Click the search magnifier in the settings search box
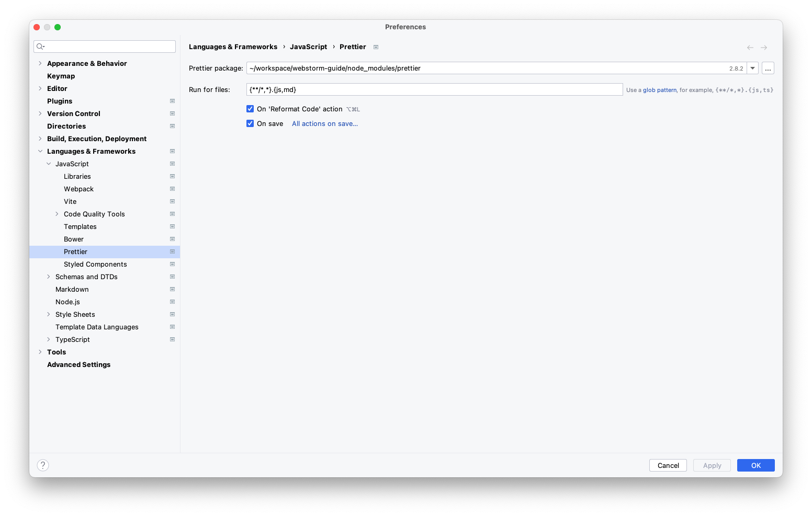This screenshot has height=516, width=812. pyautogui.click(x=40, y=46)
